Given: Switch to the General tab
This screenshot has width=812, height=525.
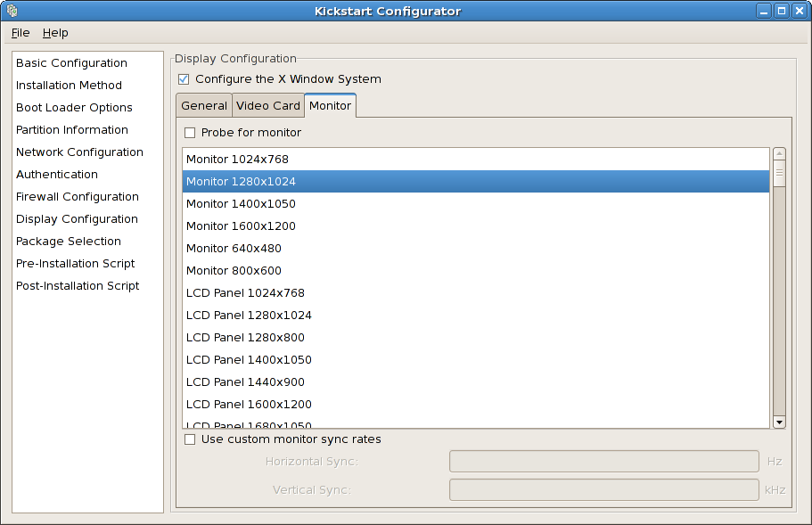Looking at the screenshot, I should click(204, 105).
